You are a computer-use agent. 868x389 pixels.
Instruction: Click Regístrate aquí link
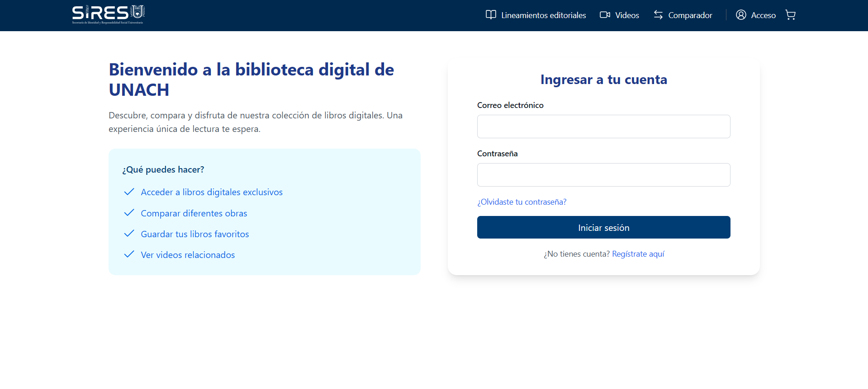(x=638, y=254)
